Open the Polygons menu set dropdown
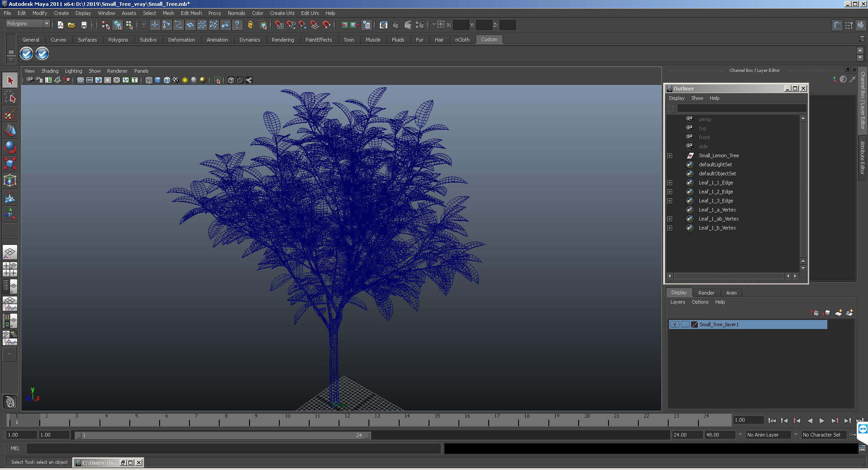This screenshot has width=868, height=470. 46,23
